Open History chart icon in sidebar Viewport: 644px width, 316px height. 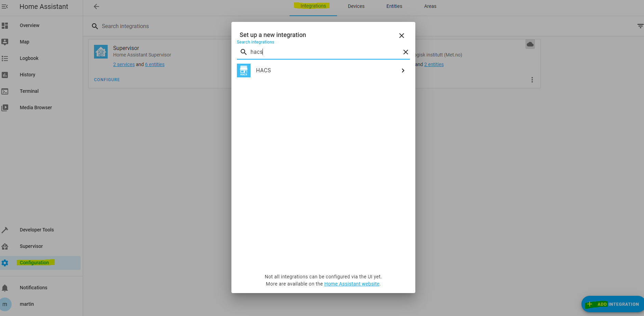[x=5, y=75]
